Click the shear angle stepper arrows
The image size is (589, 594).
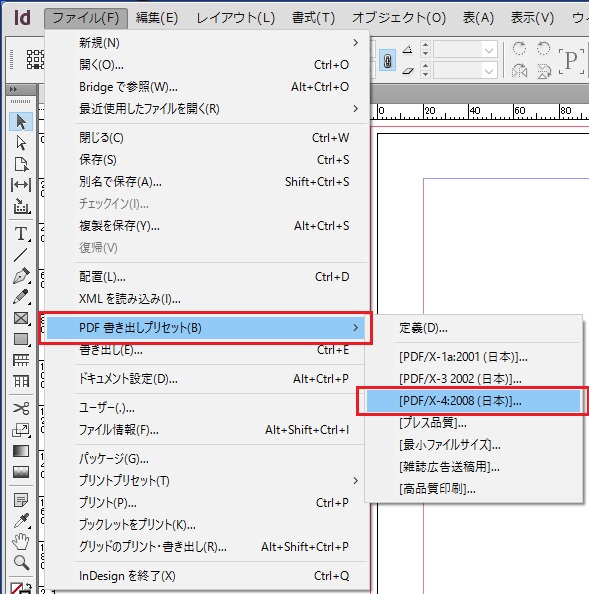425,70
